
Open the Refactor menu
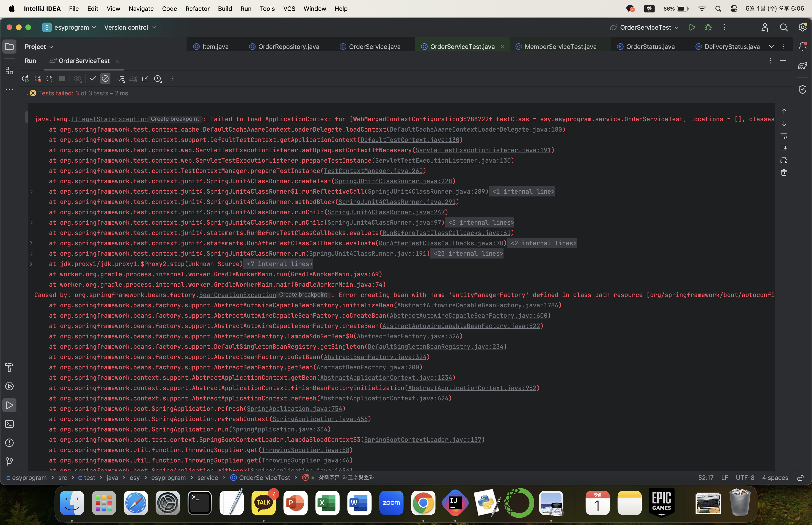pyautogui.click(x=197, y=8)
